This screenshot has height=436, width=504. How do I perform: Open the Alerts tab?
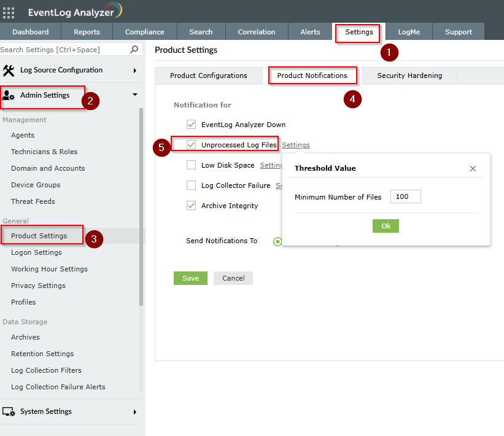pos(310,32)
